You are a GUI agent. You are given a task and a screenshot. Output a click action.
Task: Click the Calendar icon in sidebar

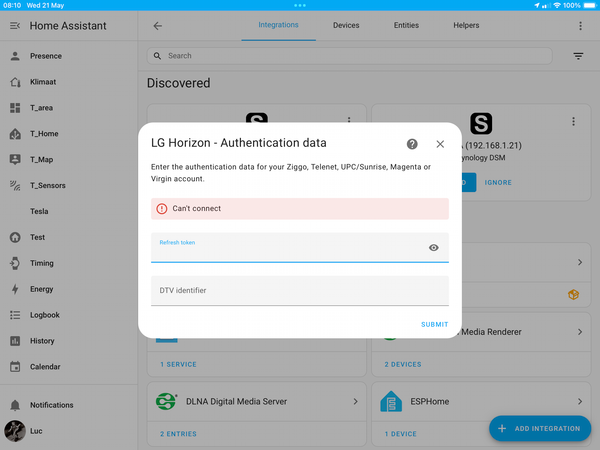click(x=15, y=367)
